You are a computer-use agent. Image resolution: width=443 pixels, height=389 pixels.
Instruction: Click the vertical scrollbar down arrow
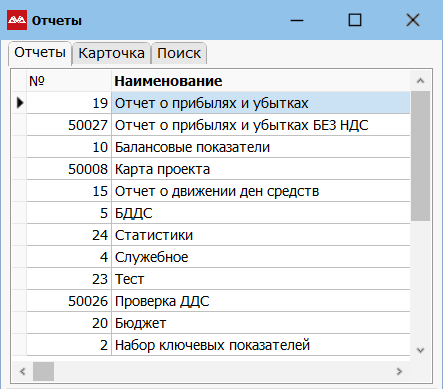click(420, 350)
